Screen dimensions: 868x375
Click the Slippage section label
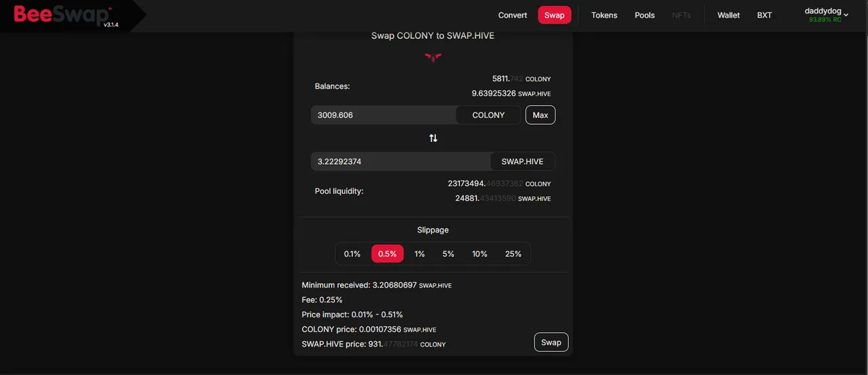(433, 230)
